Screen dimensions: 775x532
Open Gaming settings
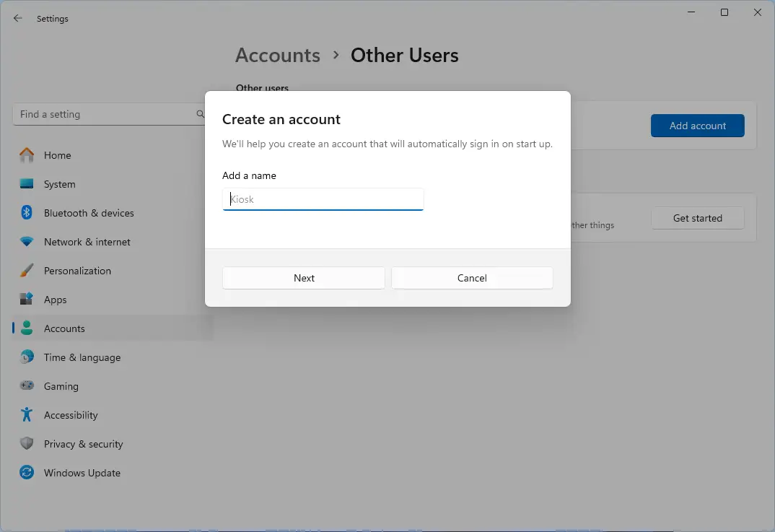click(x=113, y=385)
